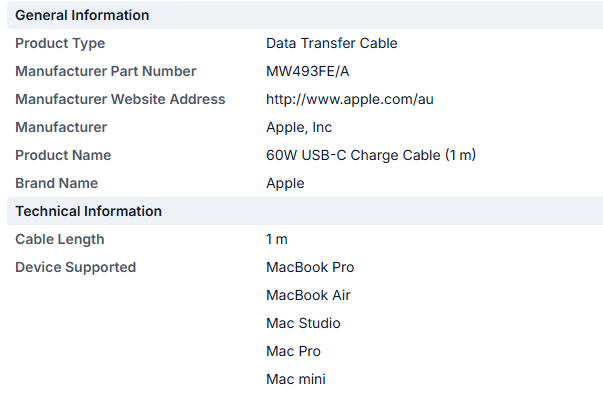This screenshot has height=401, width=603.
Task: Click the Manufacturer Part Number label
Action: [105, 71]
